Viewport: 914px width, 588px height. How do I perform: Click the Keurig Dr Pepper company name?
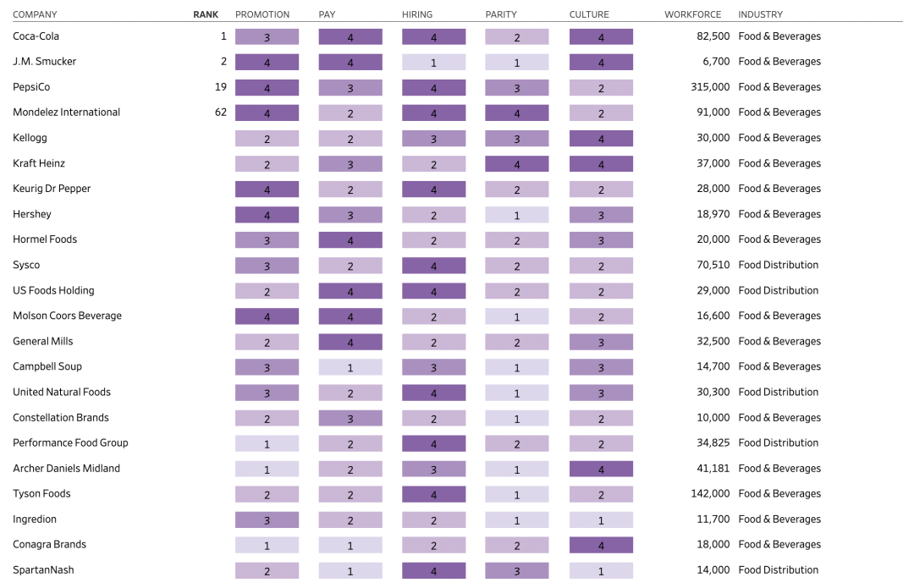pos(52,189)
